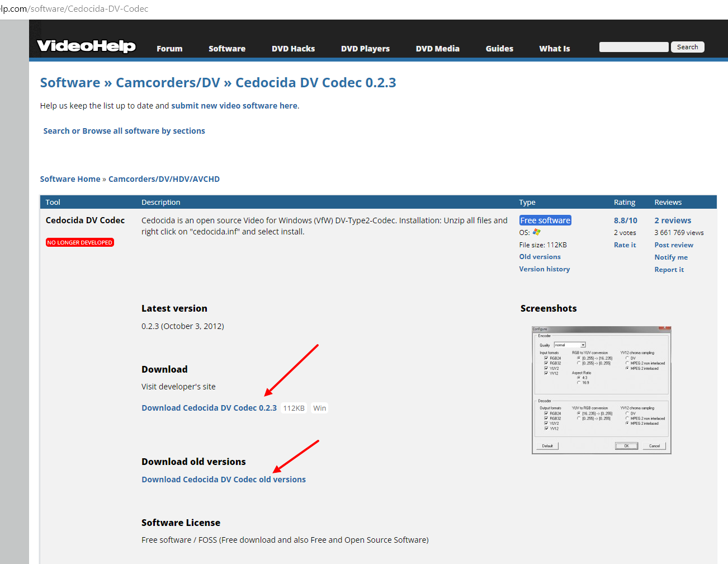Go to DVD Hacks section

[294, 49]
